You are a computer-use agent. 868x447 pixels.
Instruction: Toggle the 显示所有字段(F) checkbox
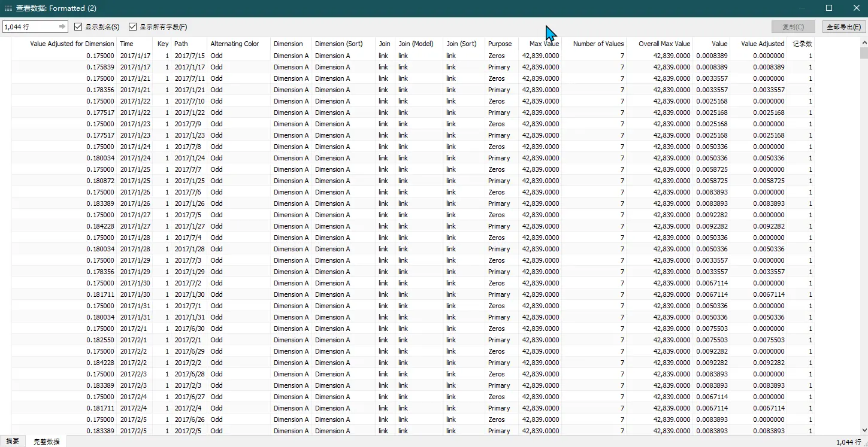(x=133, y=27)
